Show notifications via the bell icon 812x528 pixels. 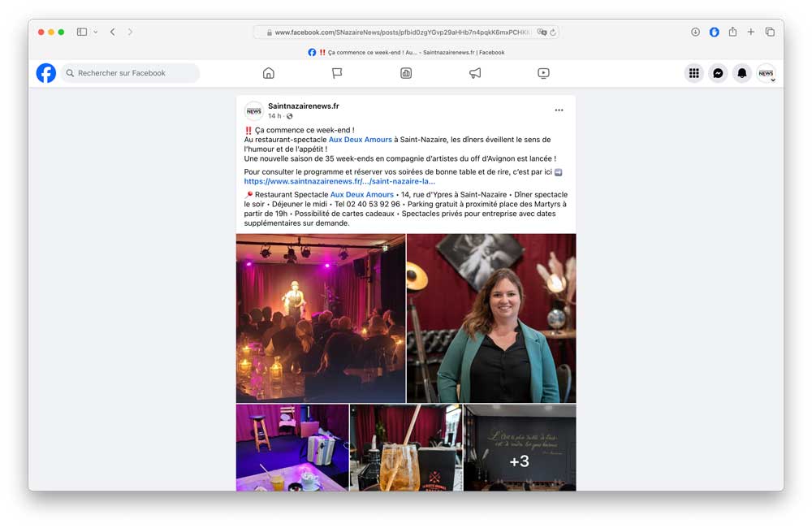coord(741,73)
